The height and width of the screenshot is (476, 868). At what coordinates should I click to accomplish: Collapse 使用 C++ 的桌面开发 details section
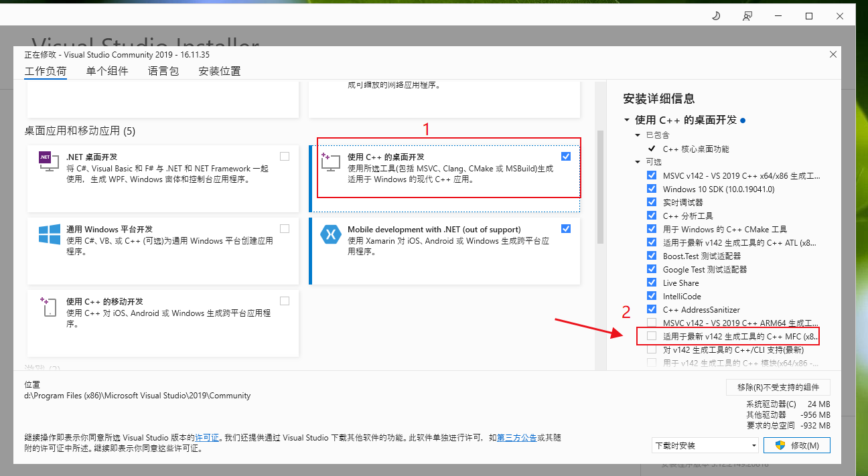click(627, 121)
